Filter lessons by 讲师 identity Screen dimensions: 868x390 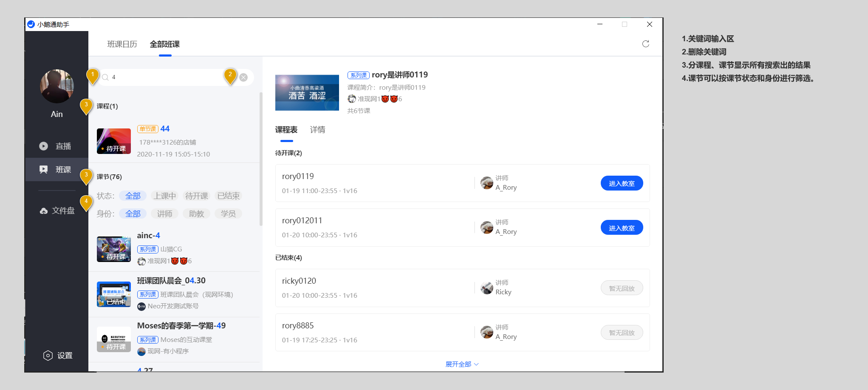pos(165,214)
